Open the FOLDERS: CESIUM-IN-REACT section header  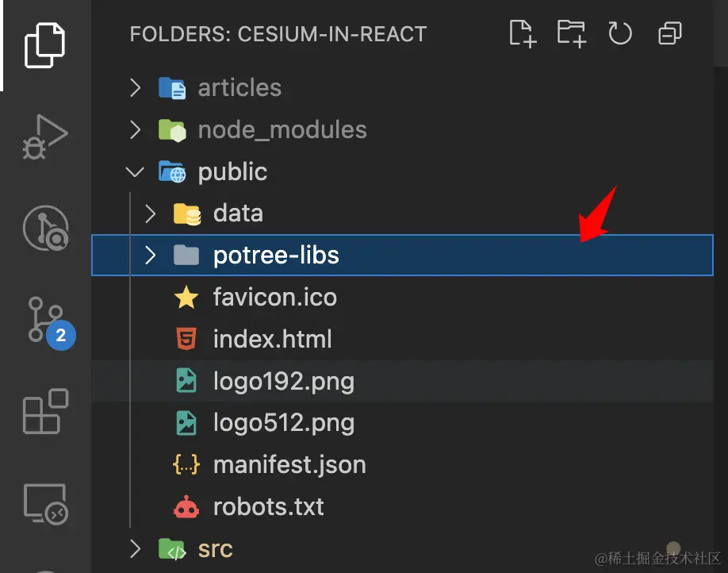point(278,33)
